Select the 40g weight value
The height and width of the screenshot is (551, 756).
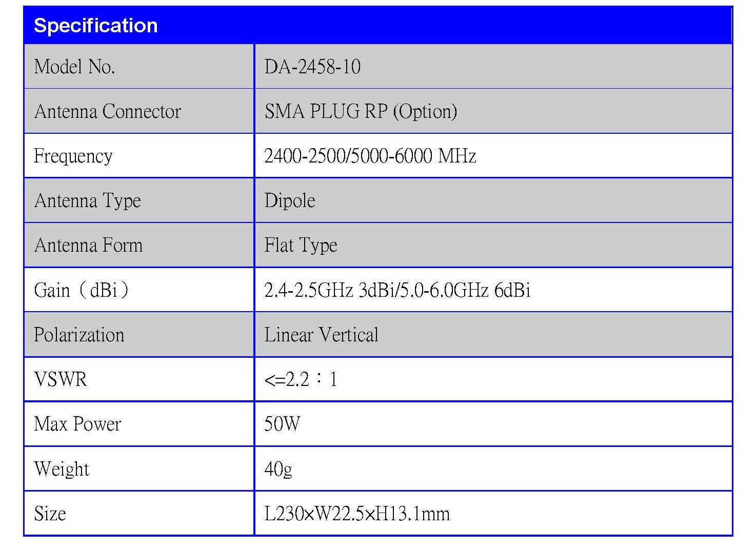coord(278,469)
